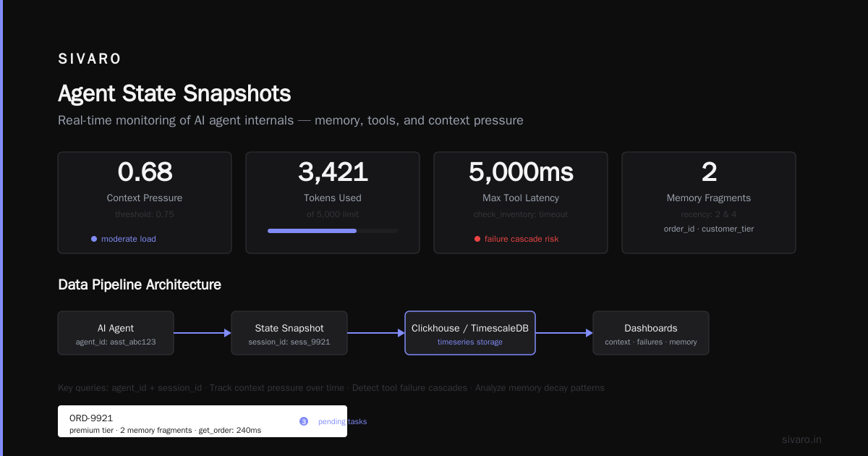
Task: Click the tokens used progress bar
Action: (x=333, y=230)
